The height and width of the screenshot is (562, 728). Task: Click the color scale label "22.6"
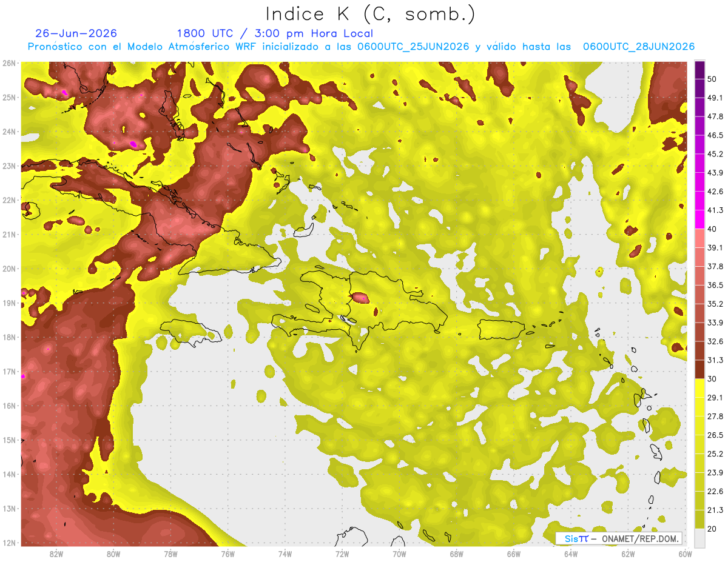tap(715, 491)
